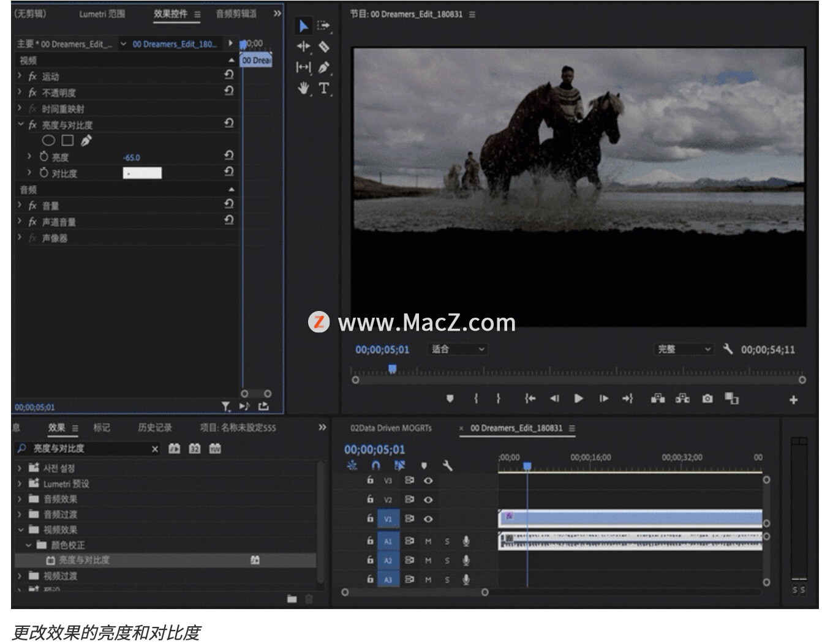Collapse the 亮度与对比度 effect
822x644 pixels.
(x=20, y=125)
